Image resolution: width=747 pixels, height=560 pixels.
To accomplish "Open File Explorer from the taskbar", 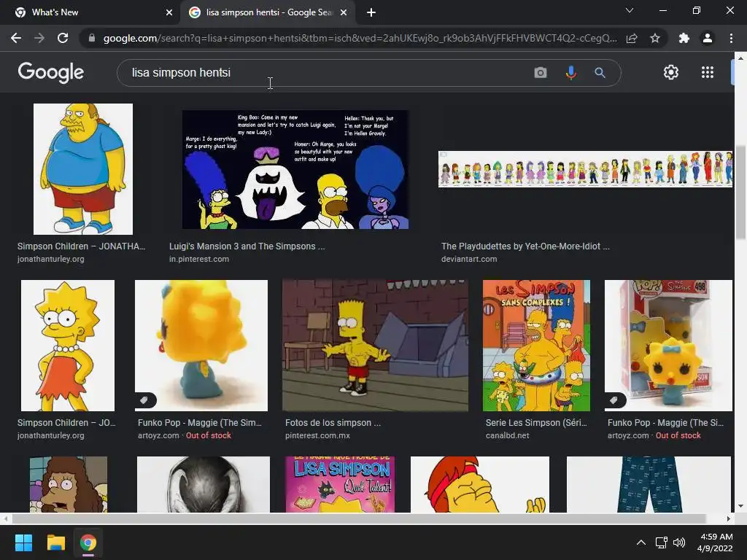I will click(x=55, y=542).
